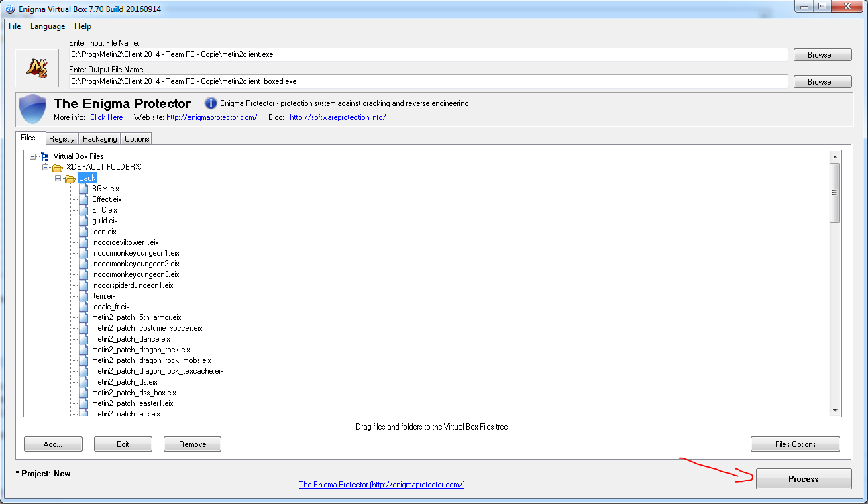Browse for the input file name
This screenshot has width=868, height=504.
tap(822, 55)
